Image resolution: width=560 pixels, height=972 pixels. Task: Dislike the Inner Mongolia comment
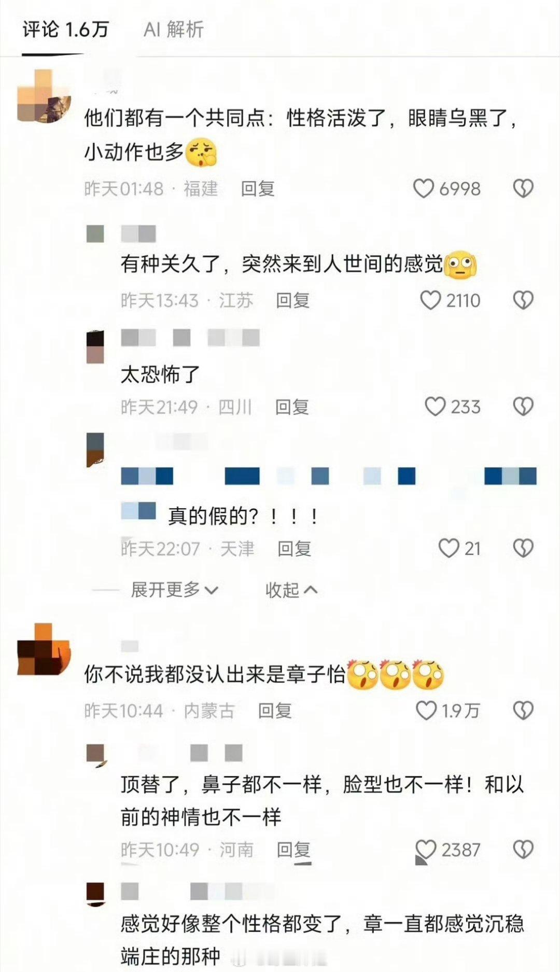[523, 711]
